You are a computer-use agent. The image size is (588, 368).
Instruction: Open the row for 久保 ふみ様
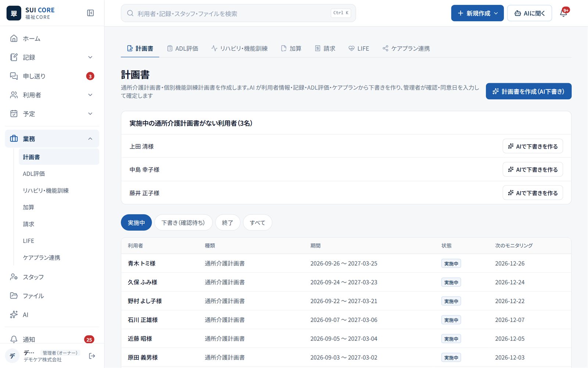tap(346, 282)
